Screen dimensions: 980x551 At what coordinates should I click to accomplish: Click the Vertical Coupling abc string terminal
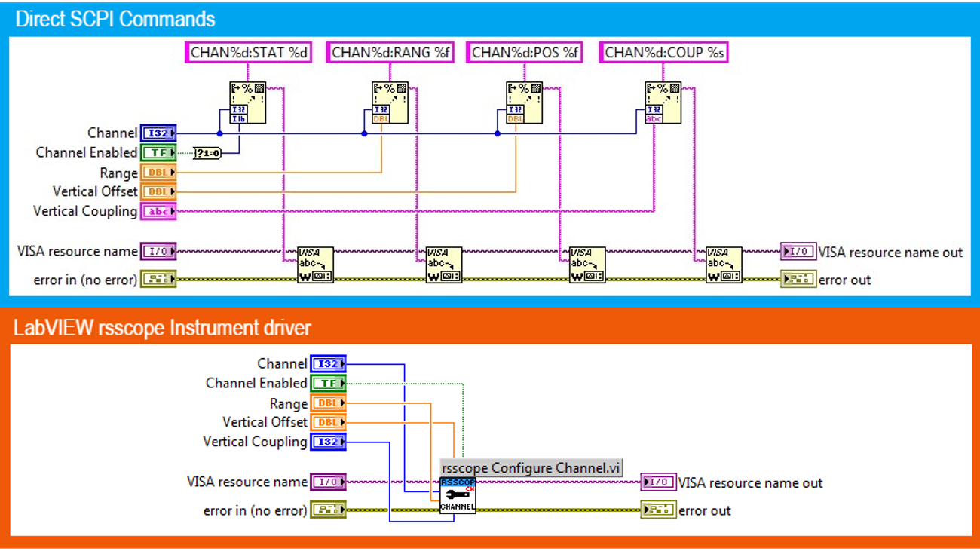[158, 212]
